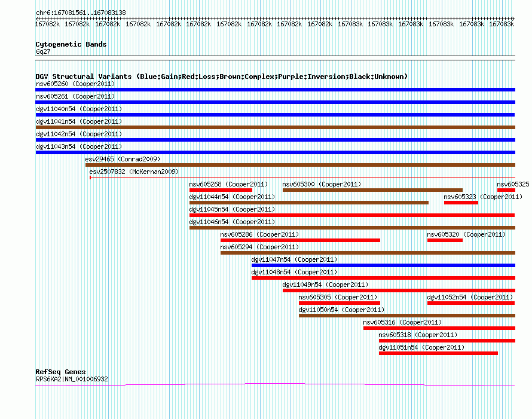Select the RefSeq Genes track title
Image resolution: width=532 pixels, height=419 pixels.
coord(60,372)
